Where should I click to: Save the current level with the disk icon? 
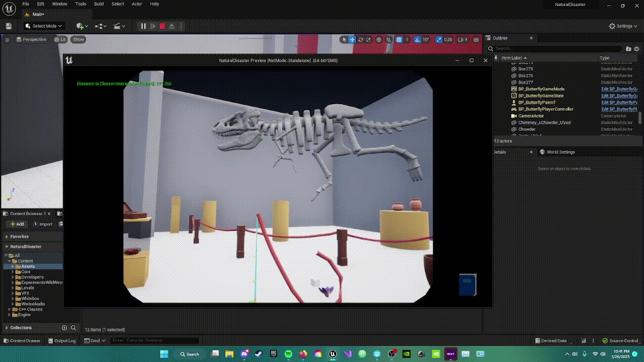pos(9,26)
